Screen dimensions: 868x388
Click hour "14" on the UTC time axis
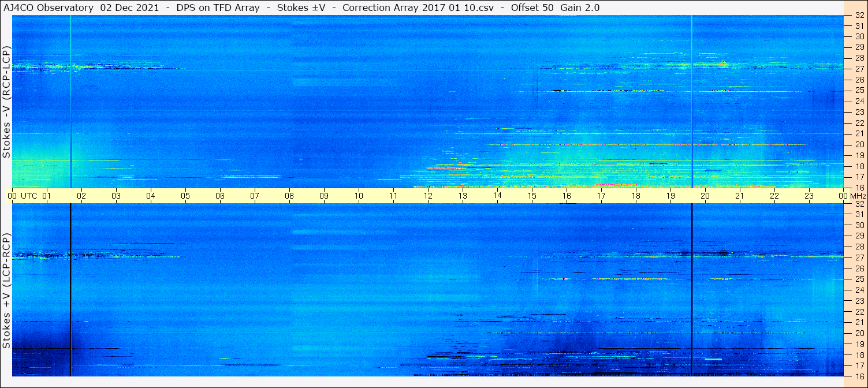[x=497, y=196]
